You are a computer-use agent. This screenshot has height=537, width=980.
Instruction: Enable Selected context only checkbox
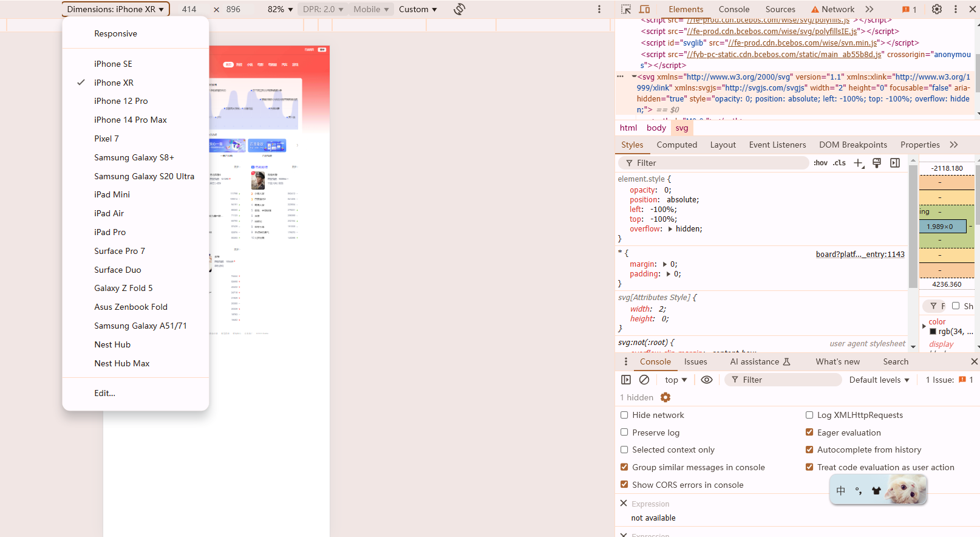point(624,450)
